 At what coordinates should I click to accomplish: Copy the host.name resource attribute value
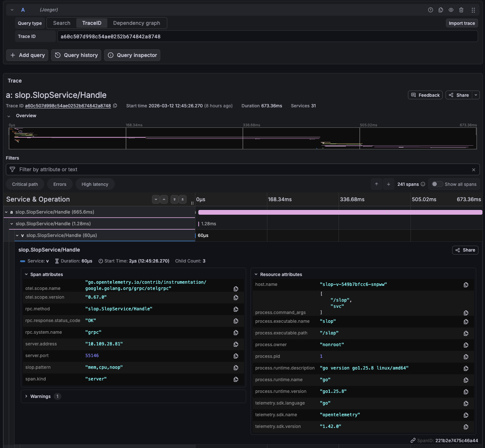tap(466, 285)
